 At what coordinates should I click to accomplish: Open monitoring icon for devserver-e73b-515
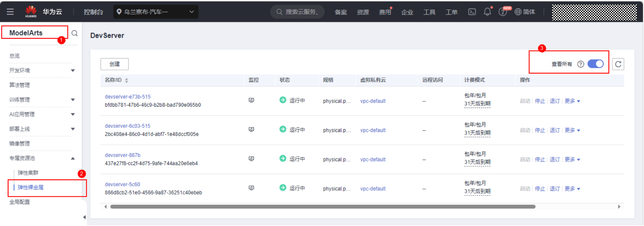[x=251, y=100]
